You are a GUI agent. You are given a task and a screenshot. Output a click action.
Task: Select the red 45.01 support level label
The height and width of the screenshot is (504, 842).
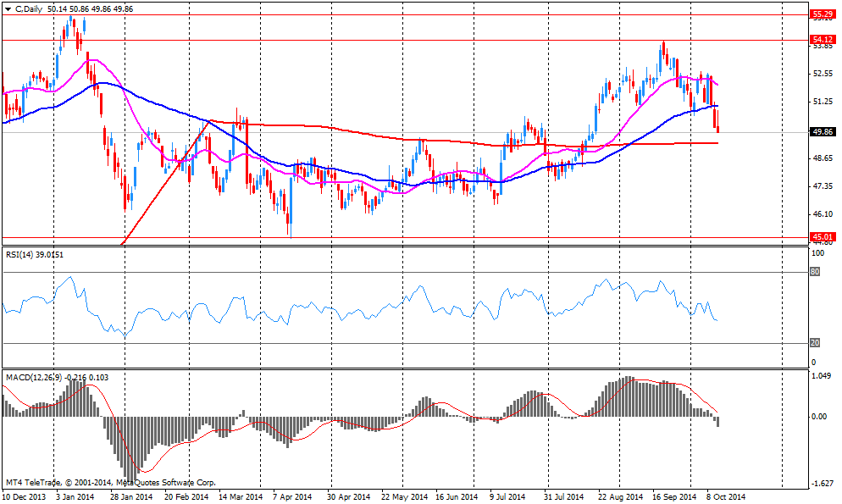pos(823,236)
